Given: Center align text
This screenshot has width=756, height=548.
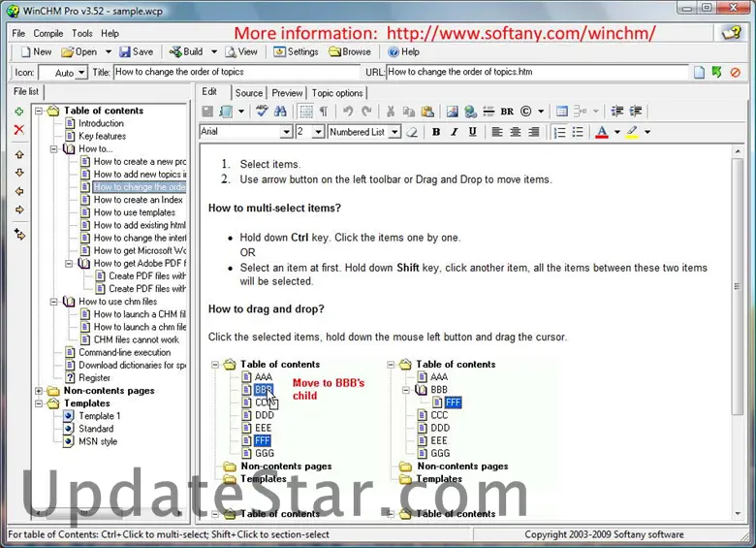Looking at the screenshot, I should pyautogui.click(x=516, y=132).
